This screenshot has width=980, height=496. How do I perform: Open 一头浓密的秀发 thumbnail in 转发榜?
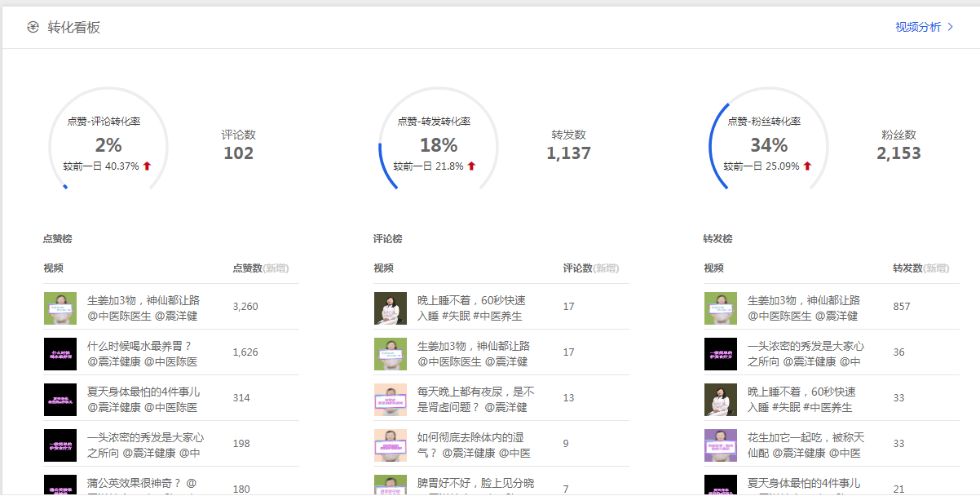point(721,354)
